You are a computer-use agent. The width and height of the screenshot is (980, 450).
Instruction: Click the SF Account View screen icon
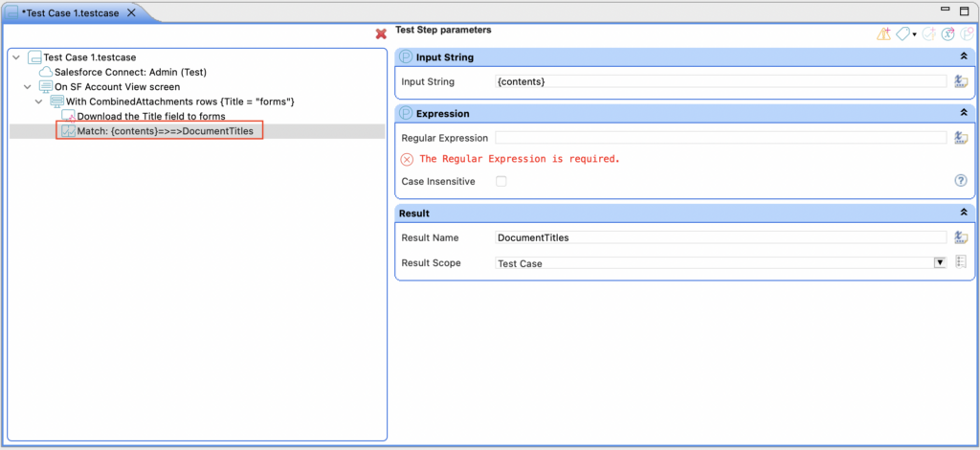[46, 87]
